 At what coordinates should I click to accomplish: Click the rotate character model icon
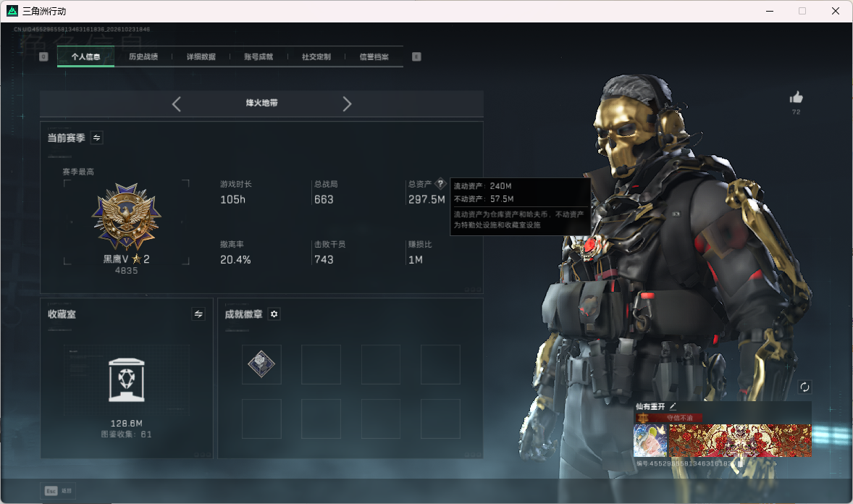804,387
